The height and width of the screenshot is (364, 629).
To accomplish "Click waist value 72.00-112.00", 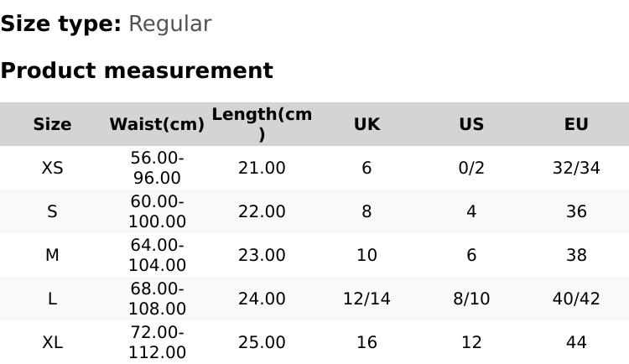I will click(x=157, y=342).
